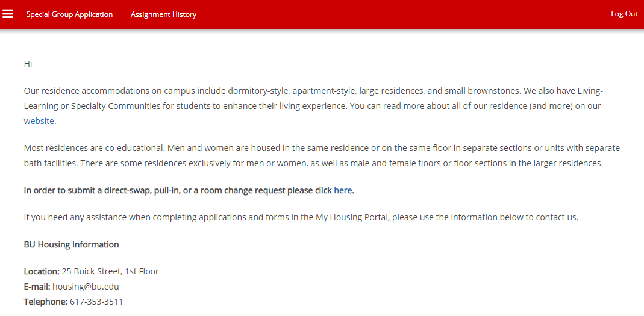Open the room change request here link
This screenshot has width=644, height=316.
click(x=343, y=190)
